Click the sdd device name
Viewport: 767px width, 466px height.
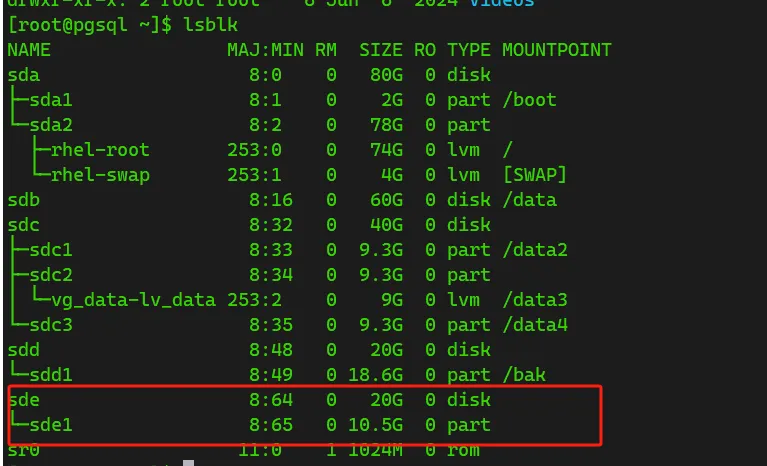23,350
